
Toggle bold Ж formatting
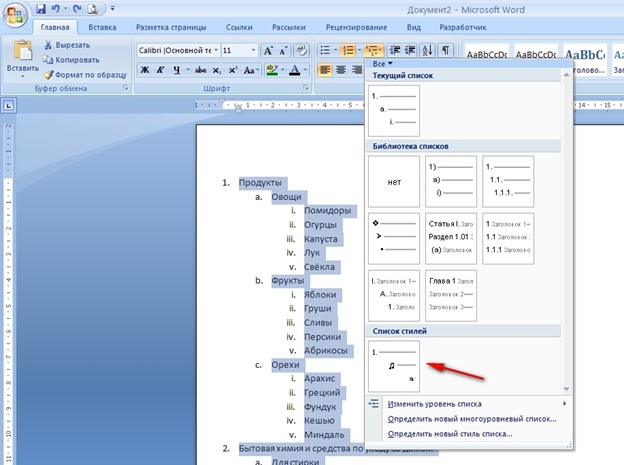click(145, 70)
